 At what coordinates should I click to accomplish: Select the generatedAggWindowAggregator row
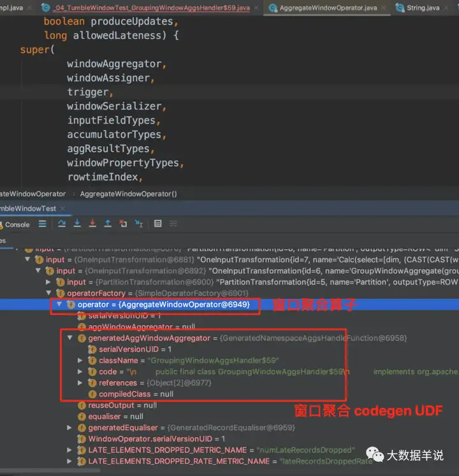(x=229, y=338)
